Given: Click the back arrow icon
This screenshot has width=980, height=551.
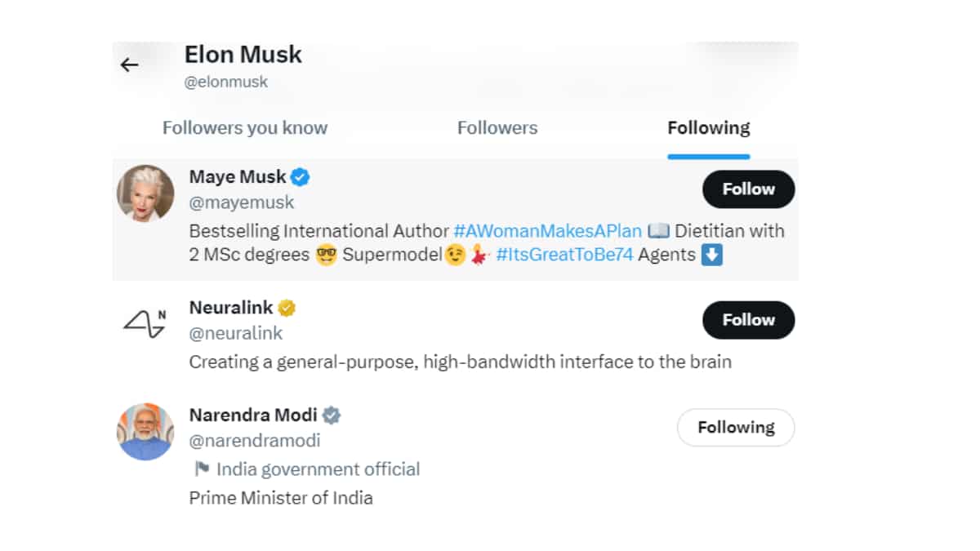Looking at the screenshot, I should [x=129, y=65].
